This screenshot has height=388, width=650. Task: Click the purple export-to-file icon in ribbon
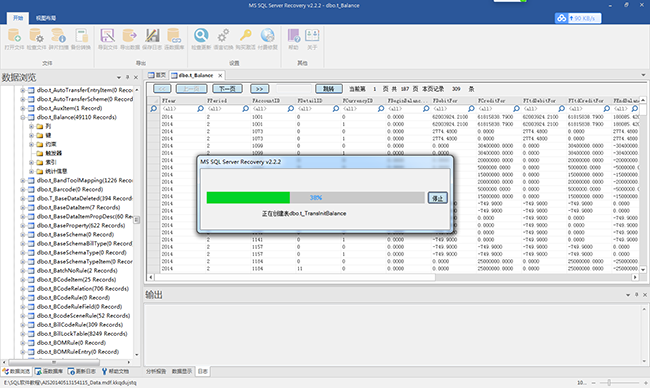[x=107, y=36]
